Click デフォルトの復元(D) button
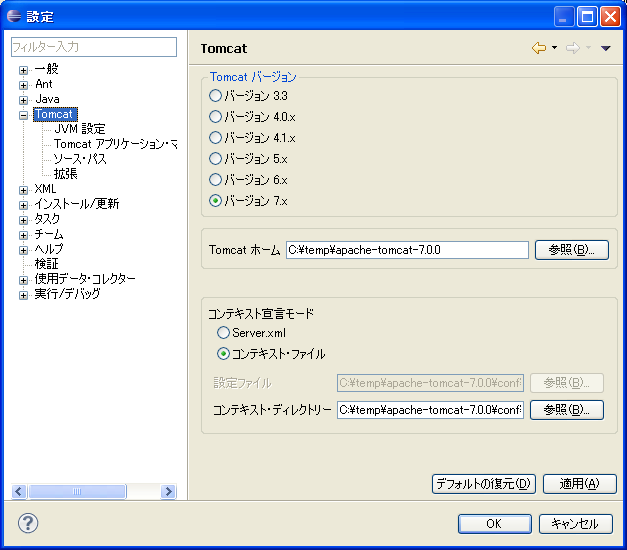Screen dimensions: 627x550 tap(483, 484)
